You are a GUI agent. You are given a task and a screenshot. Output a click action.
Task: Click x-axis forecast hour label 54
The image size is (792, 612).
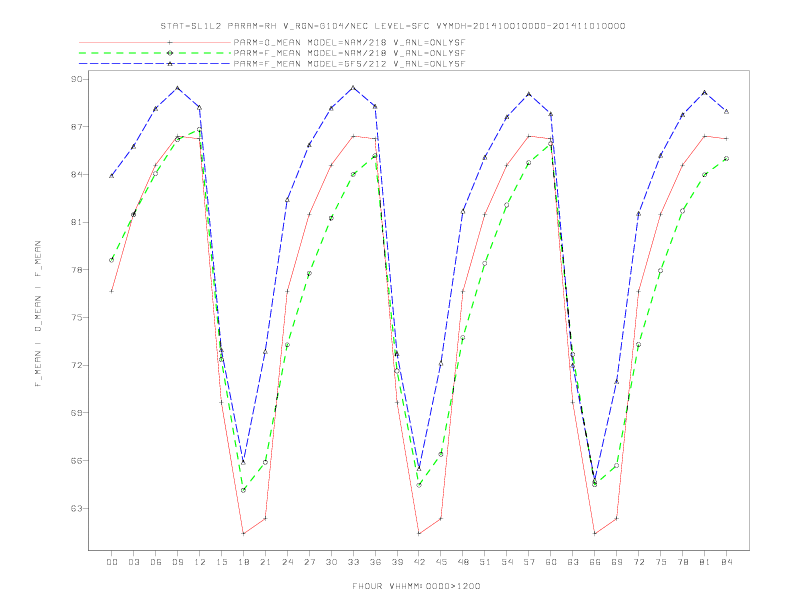tap(507, 562)
